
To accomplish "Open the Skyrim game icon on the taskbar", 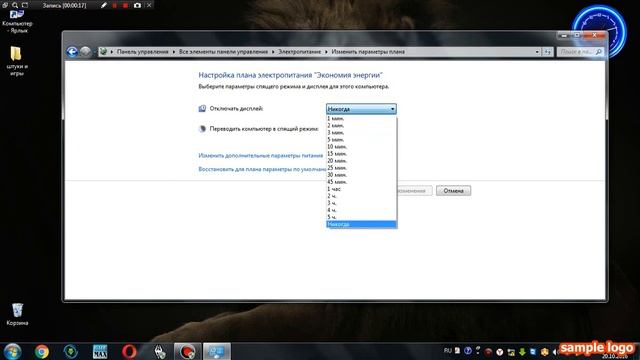I will 159,351.
